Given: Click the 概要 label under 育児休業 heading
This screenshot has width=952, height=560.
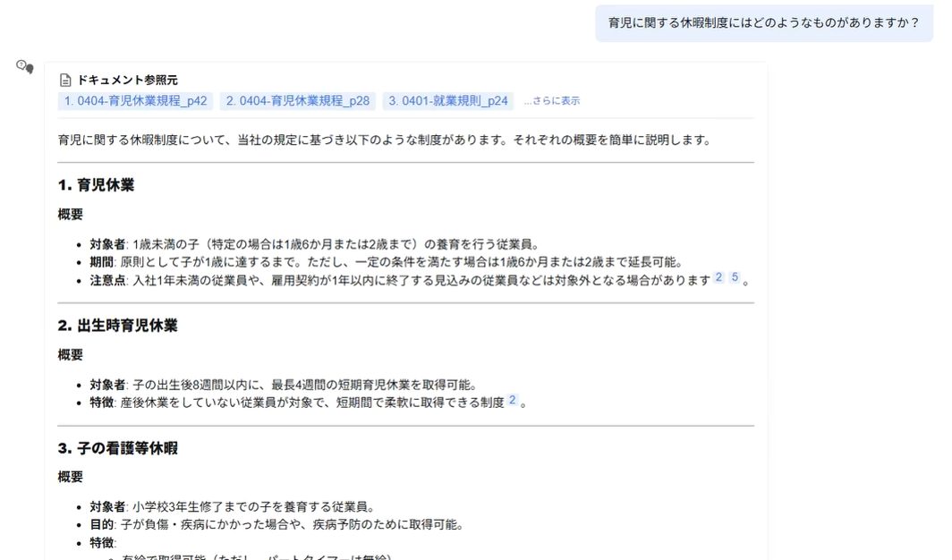Looking at the screenshot, I should point(71,215).
